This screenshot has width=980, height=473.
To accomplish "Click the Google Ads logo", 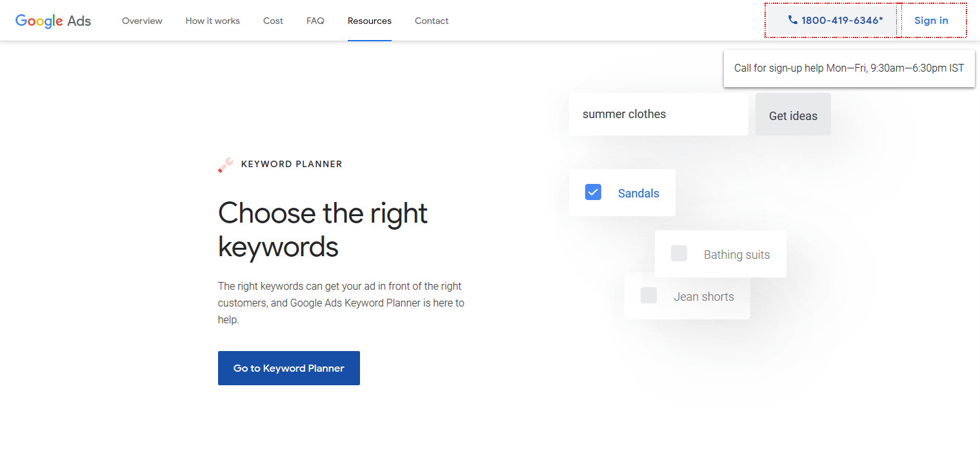I will pyautogui.click(x=53, y=21).
